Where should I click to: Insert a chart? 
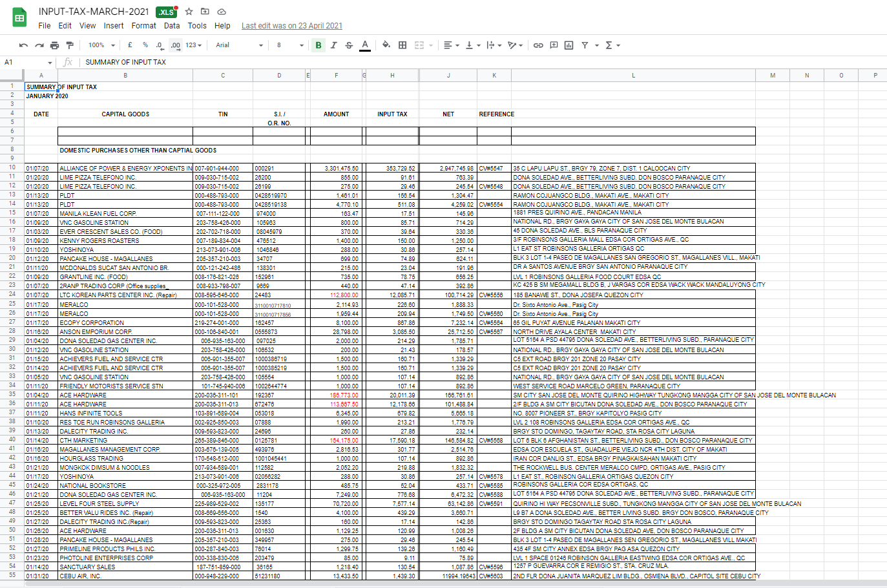[x=569, y=45]
